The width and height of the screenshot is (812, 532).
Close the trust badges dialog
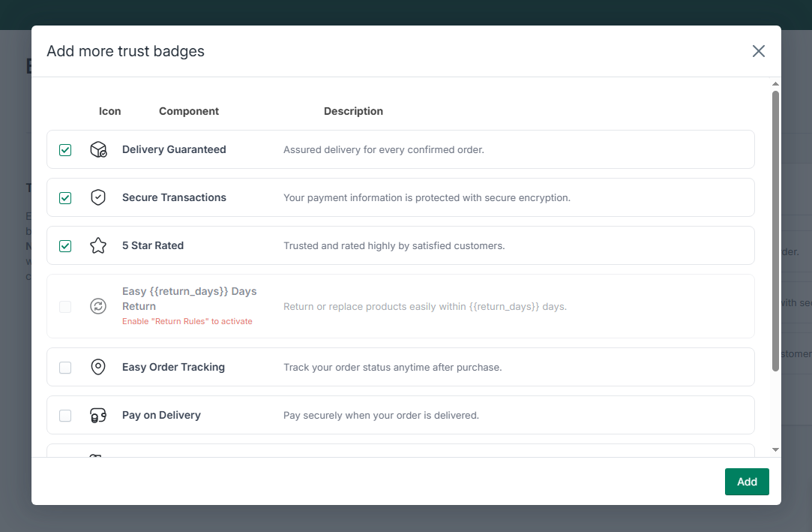point(758,51)
